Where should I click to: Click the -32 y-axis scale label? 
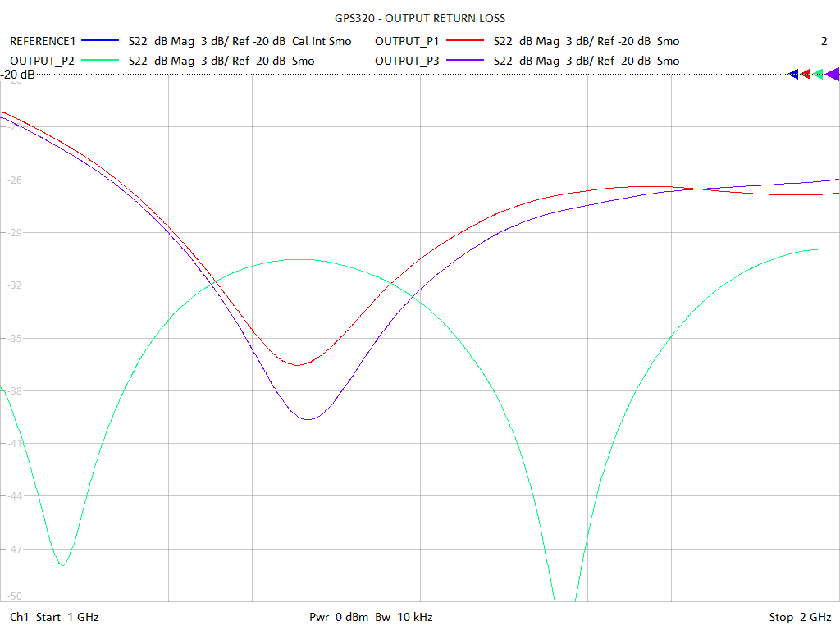[x=15, y=285]
